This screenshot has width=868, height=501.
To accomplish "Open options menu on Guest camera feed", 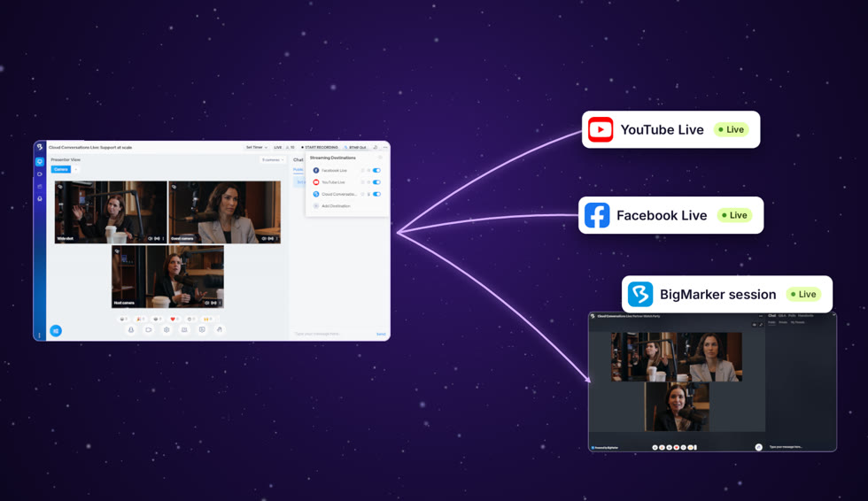I will [276, 238].
